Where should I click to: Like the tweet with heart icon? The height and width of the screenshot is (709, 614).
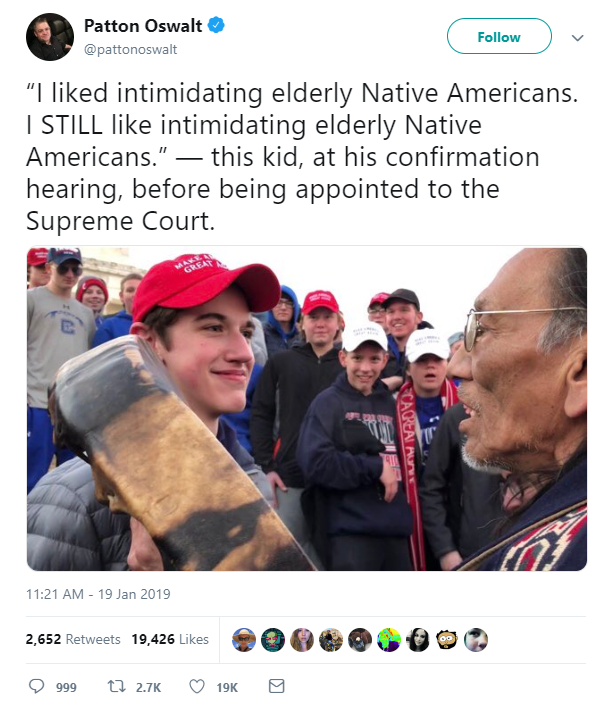197,686
